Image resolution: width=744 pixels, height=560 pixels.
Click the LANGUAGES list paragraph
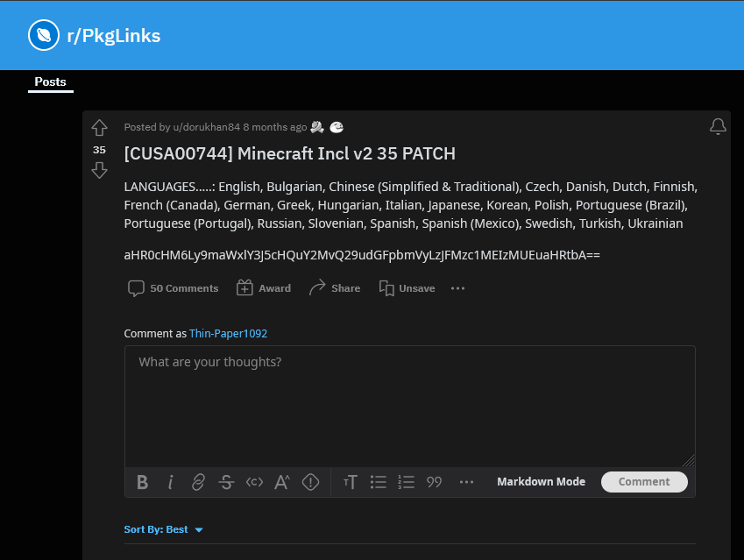point(410,205)
